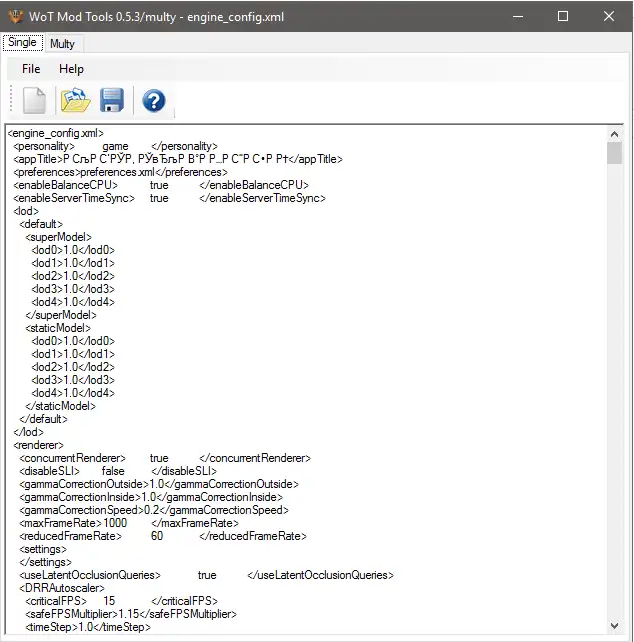Click the opening <staticModel> tag
634x642 pixels.
(58, 328)
